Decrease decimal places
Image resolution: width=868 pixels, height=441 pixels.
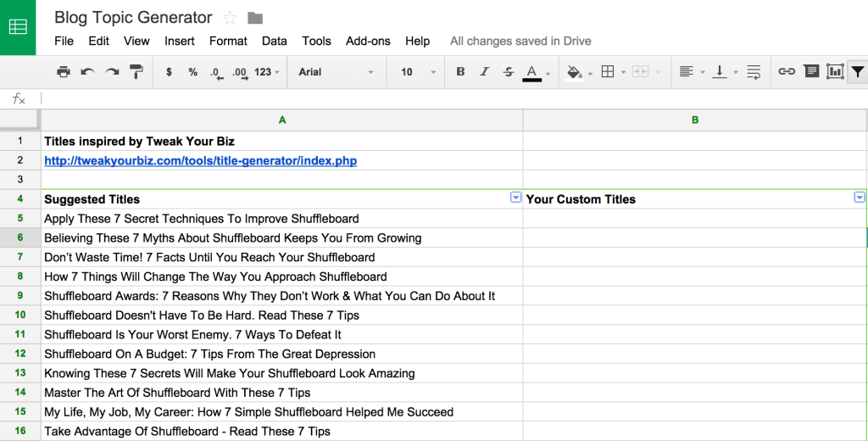[216, 73]
